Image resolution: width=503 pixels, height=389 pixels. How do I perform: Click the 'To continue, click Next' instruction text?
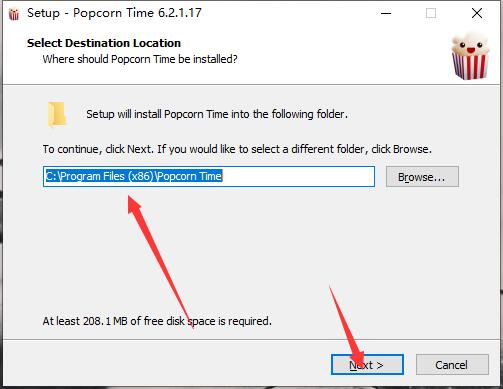237,149
